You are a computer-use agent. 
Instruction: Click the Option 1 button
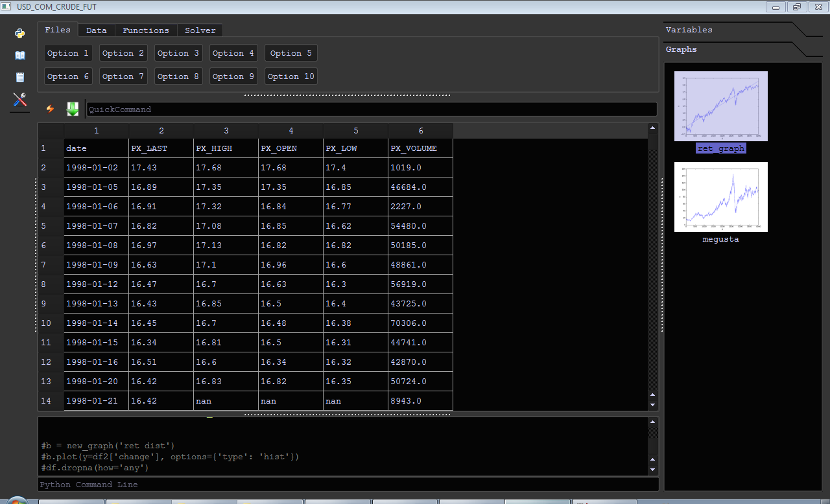point(68,53)
